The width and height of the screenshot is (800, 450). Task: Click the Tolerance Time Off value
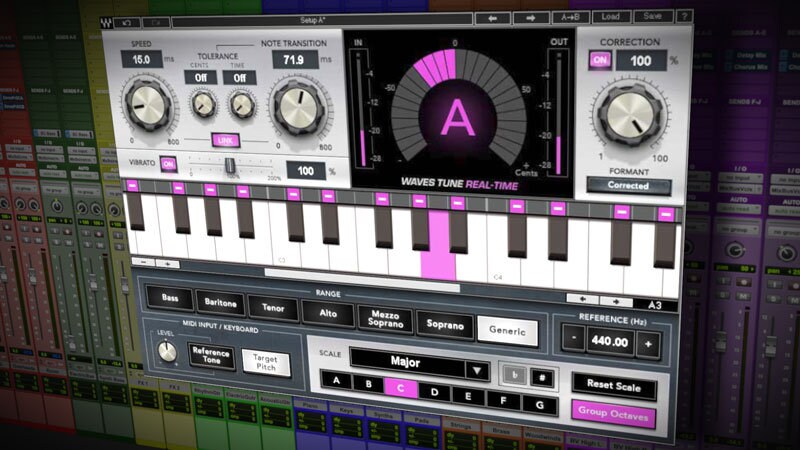240,78
